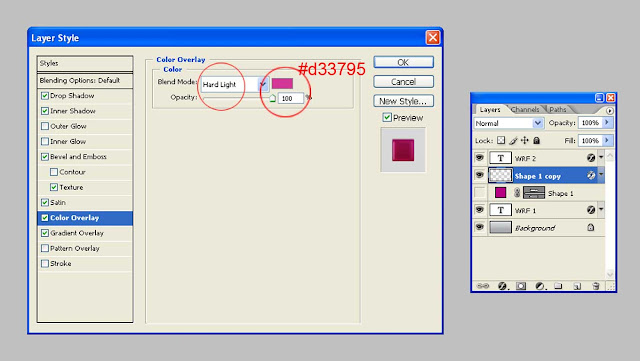This screenshot has width=640, height=361.
Task: Click the text layer T thumbnail of WRF 1
Action: click(x=500, y=210)
